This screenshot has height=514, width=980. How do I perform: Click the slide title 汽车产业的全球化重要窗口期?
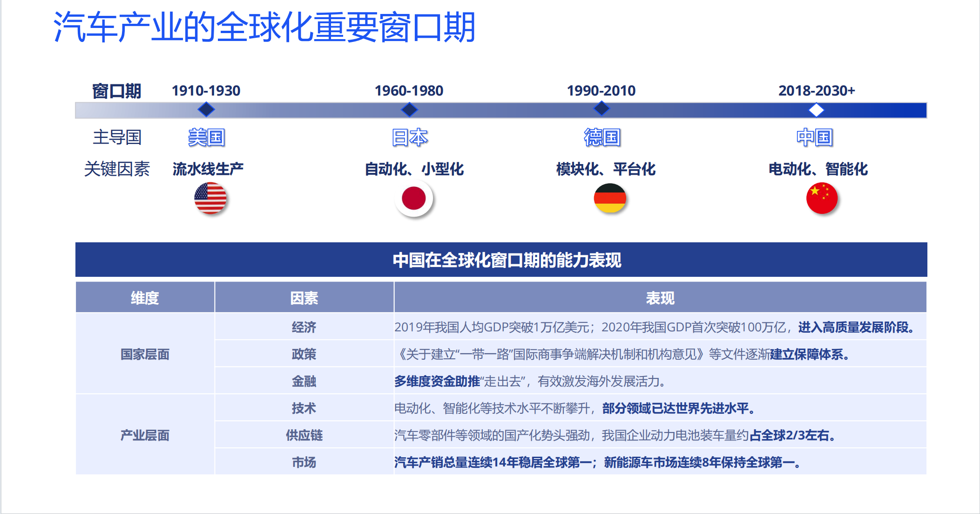pyautogui.click(x=264, y=27)
